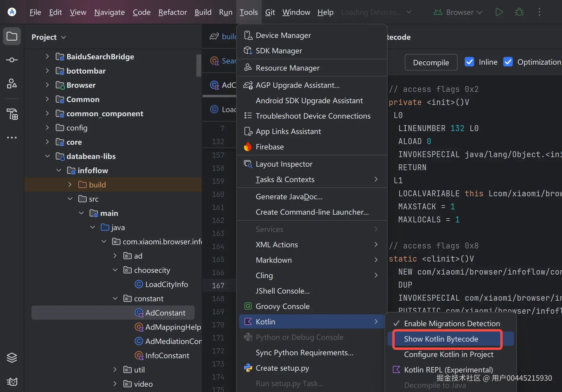The width and height of the screenshot is (562, 392).
Task: Uncheck the Optimization checkbox
Action: (508, 62)
